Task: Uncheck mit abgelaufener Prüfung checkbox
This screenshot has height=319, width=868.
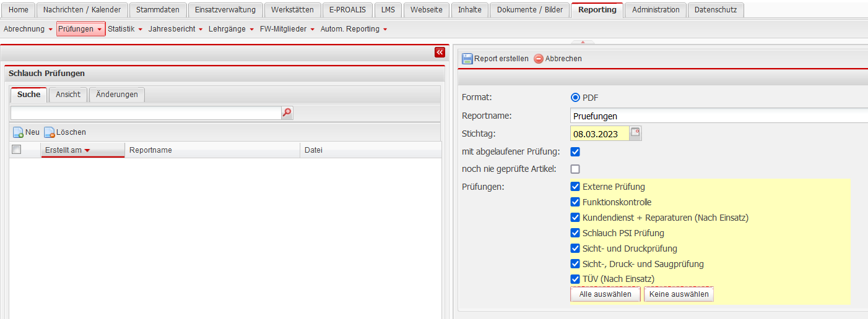Action: coord(575,151)
